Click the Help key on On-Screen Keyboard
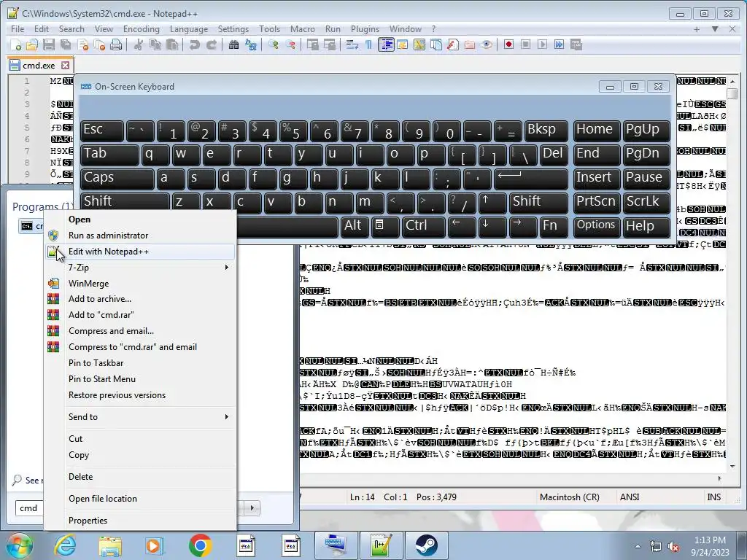 (646, 227)
